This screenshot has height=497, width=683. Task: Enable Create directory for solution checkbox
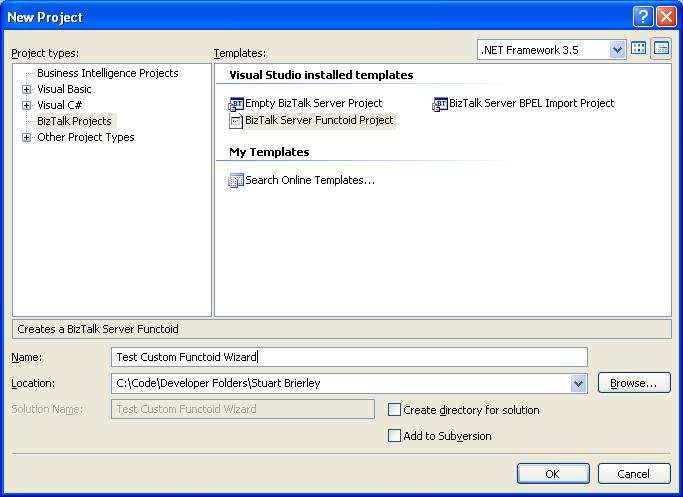(x=394, y=409)
